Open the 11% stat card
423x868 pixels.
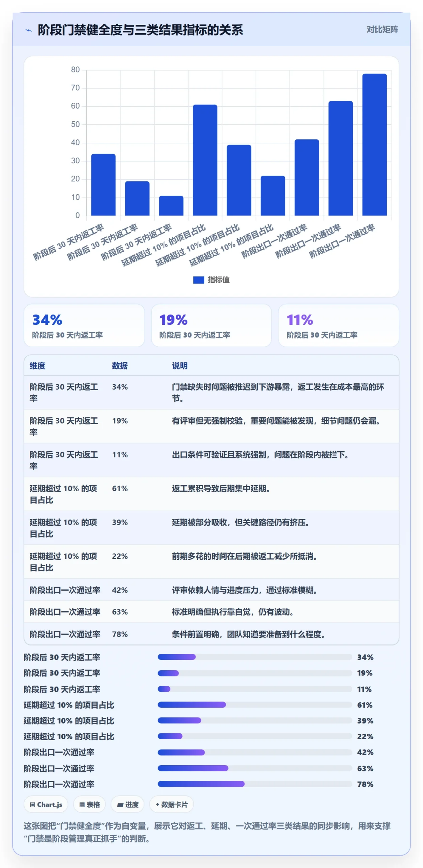click(x=338, y=325)
